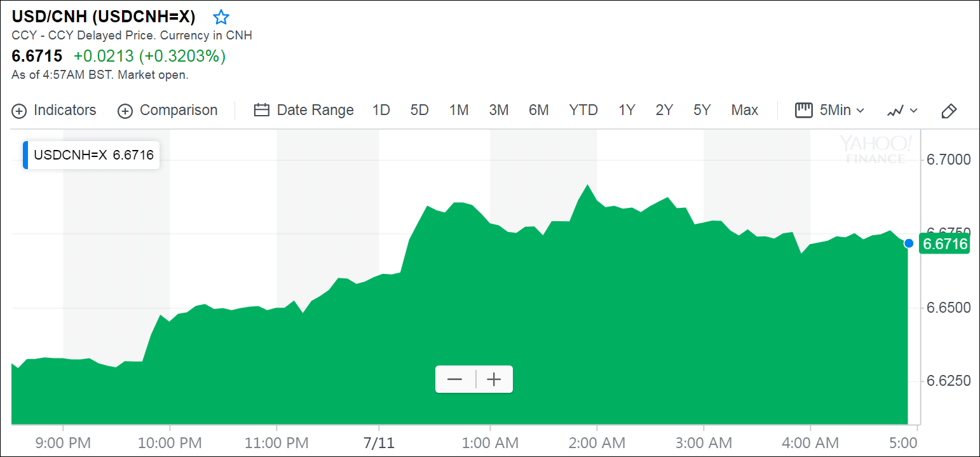Click the green 6.6716 price tag
The image size is (980, 457).
[945, 244]
